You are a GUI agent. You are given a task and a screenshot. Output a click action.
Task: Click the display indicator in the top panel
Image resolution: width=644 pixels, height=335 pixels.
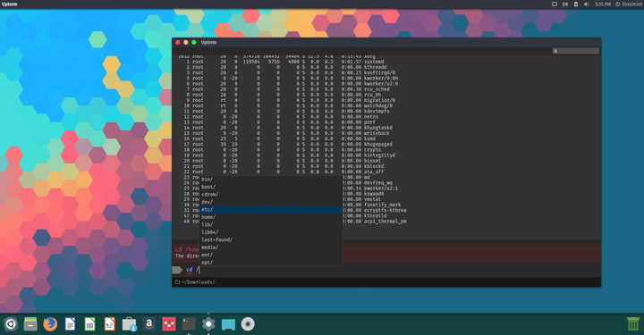tap(554, 4)
